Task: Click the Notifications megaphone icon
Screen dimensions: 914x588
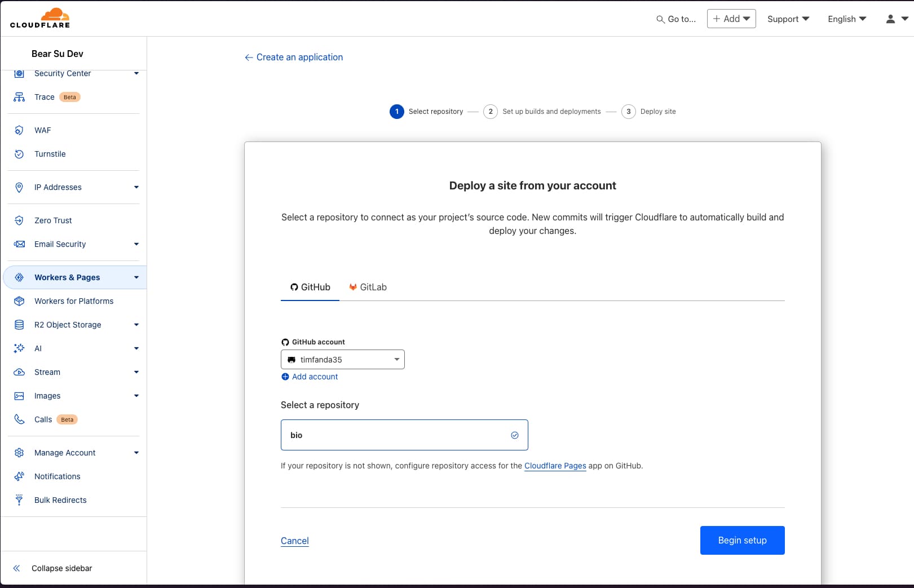Action: click(19, 476)
